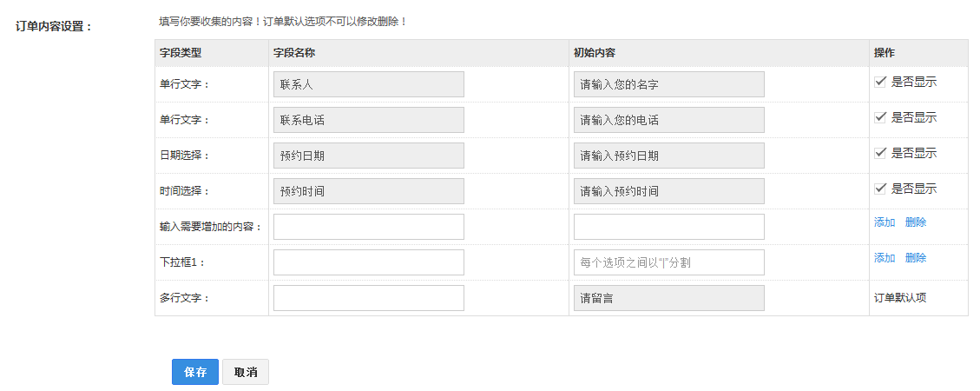Viewport: 980px width, 391px height.
Task: Click the 联系人 field name box
Action: [x=369, y=83]
